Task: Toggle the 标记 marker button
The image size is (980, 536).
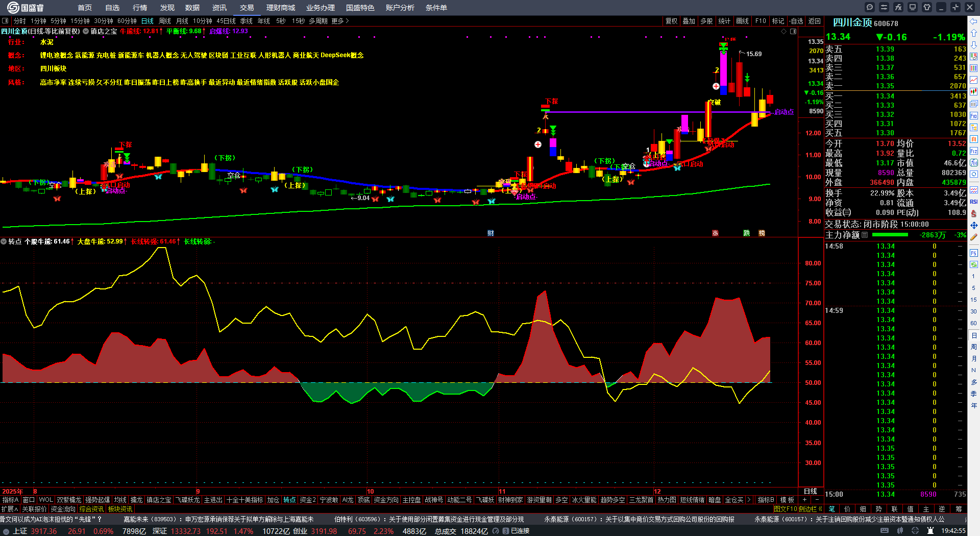Action: 778,21
